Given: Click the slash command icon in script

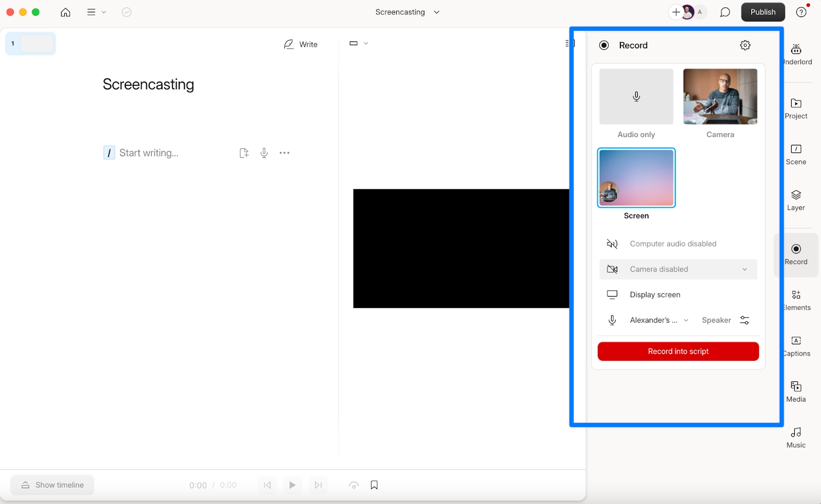Looking at the screenshot, I should (109, 153).
